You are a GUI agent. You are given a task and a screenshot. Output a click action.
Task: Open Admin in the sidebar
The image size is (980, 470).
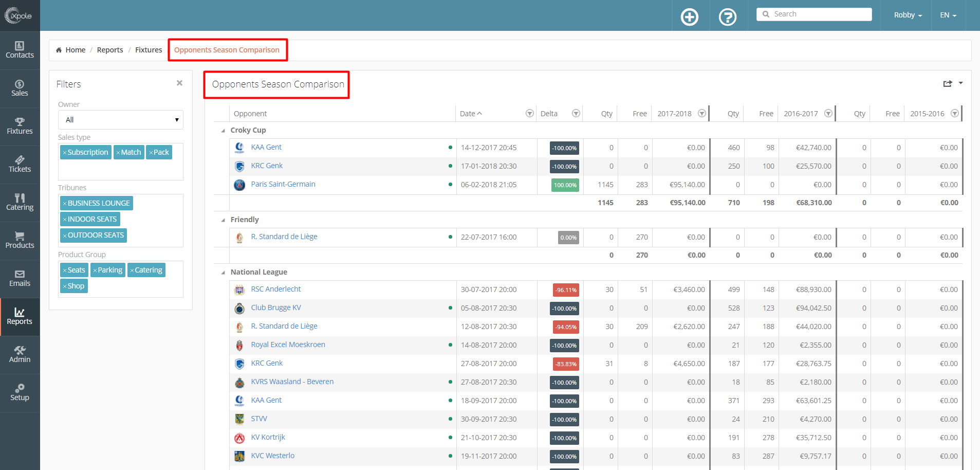tap(20, 355)
